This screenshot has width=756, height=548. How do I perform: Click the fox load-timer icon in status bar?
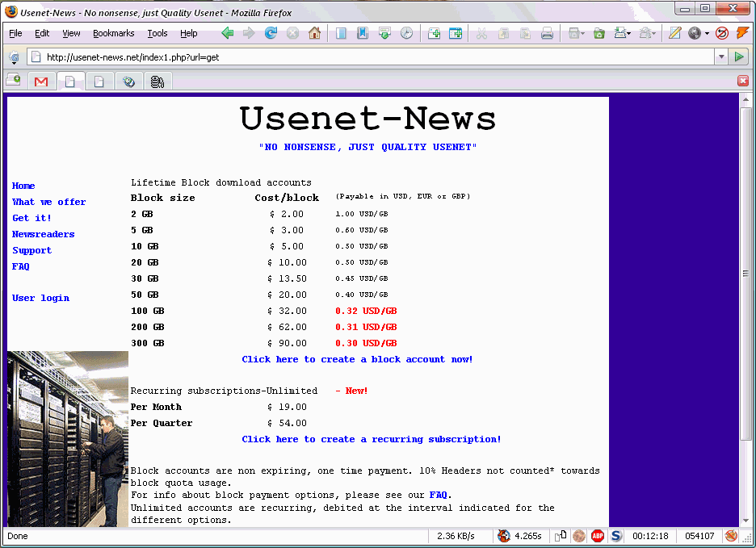click(x=504, y=536)
